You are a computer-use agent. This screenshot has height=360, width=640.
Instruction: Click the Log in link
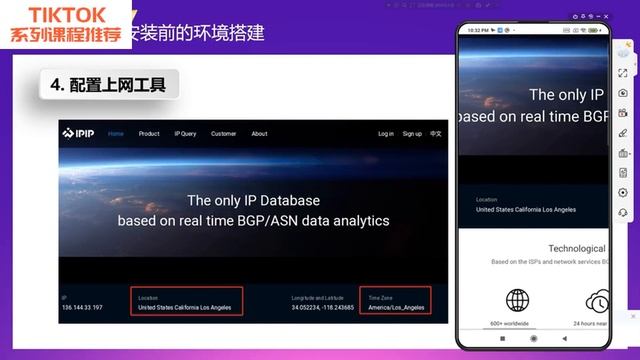coord(386,133)
